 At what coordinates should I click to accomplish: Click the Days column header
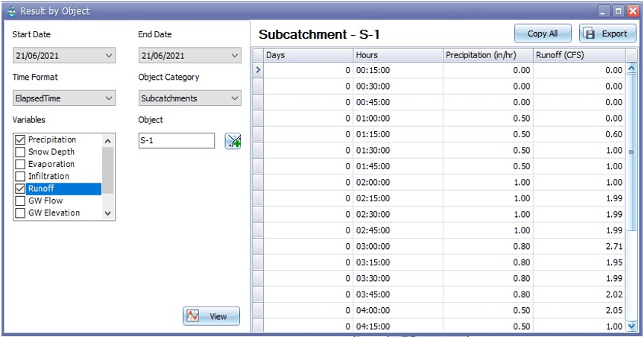(x=308, y=55)
